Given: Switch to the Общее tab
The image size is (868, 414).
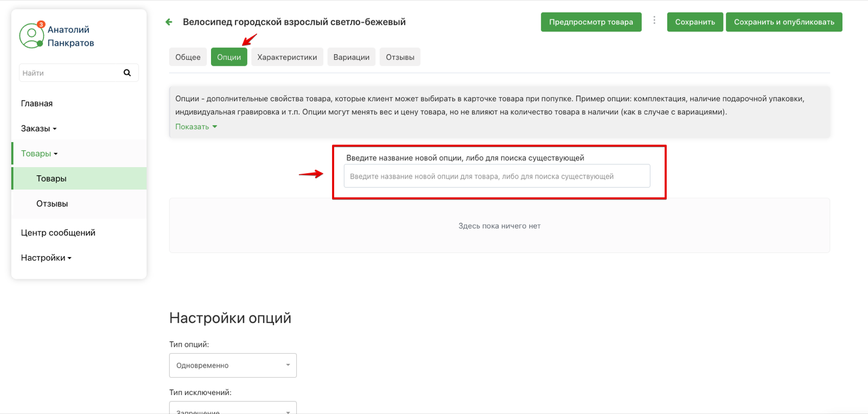Looking at the screenshot, I should click(x=188, y=57).
